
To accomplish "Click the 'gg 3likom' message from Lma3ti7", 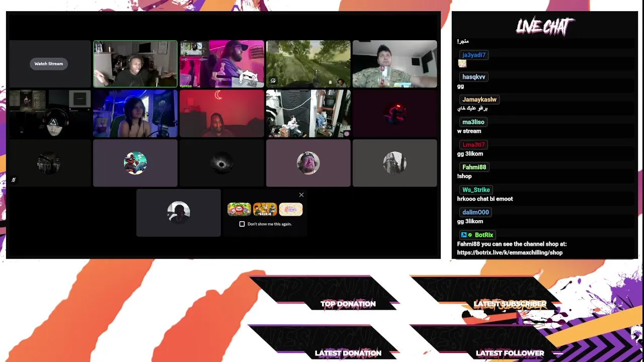I will click(x=470, y=154).
